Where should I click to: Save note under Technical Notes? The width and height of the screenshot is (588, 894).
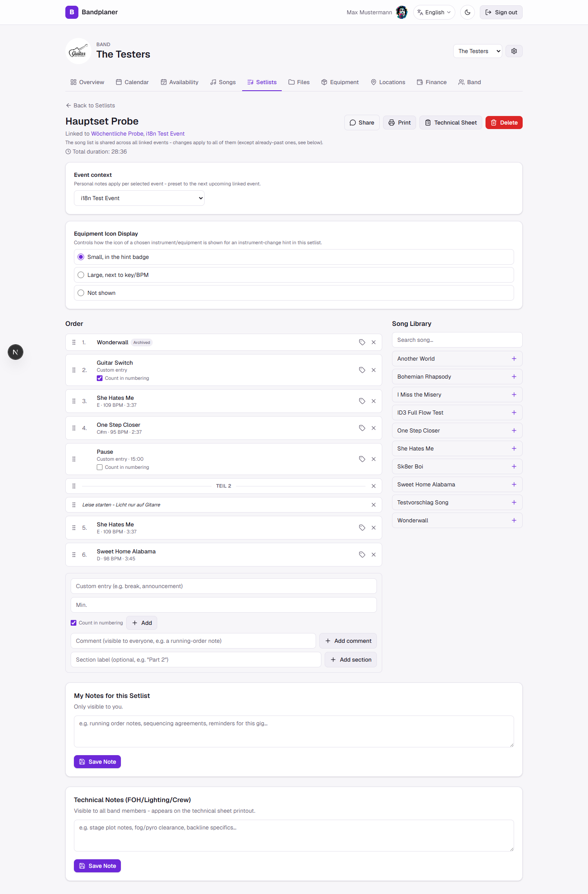[x=97, y=866]
